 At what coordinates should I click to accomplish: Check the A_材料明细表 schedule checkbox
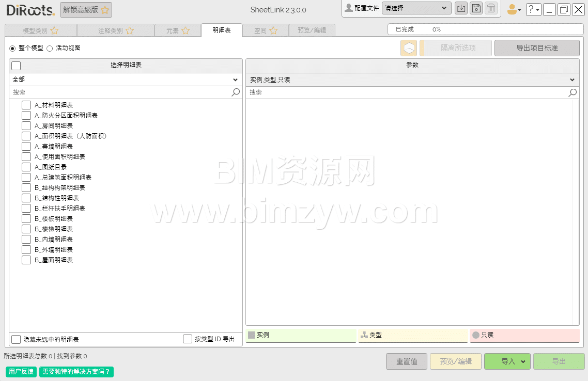click(x=26, y=105)
